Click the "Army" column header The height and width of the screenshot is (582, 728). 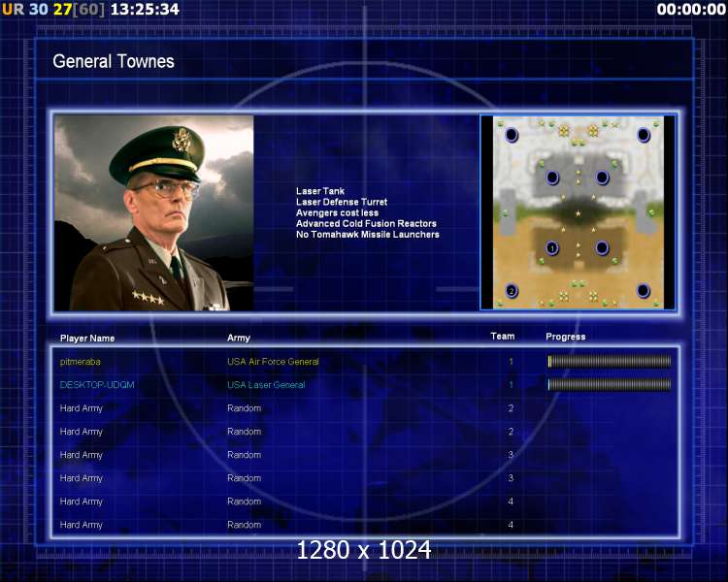pyautogui.click(x=239, y=338)
